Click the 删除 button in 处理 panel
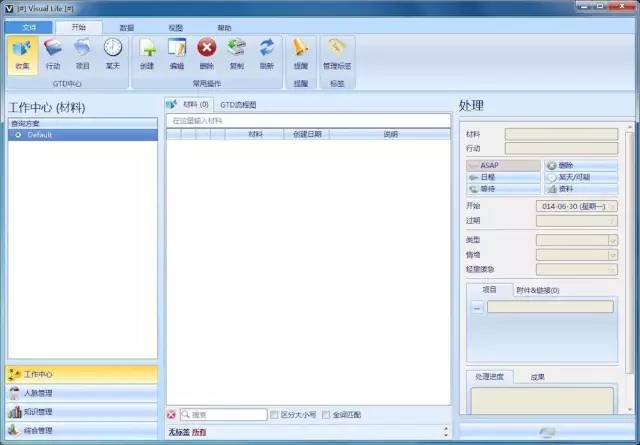This screenshot has height=445, width=640. [581, 165]
